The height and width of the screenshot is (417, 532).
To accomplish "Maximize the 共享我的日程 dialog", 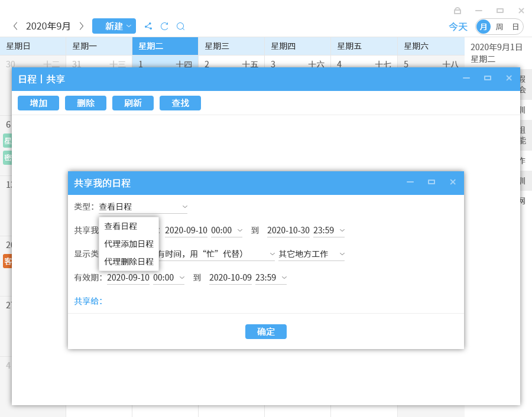I will coord(432,182).
